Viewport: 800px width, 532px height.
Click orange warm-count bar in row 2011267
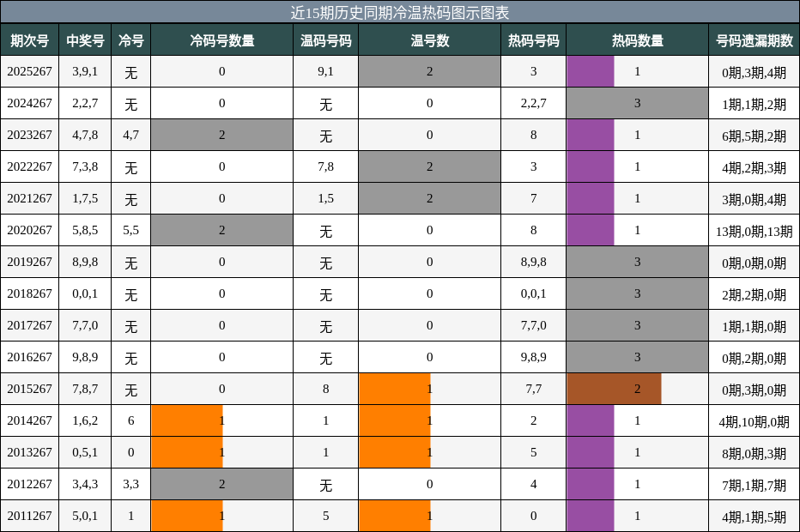point(394,516)
